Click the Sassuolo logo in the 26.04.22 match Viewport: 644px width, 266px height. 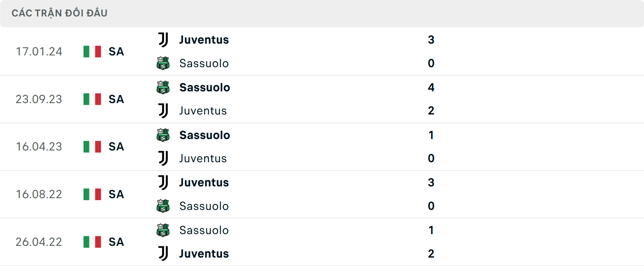click(163, 230)
